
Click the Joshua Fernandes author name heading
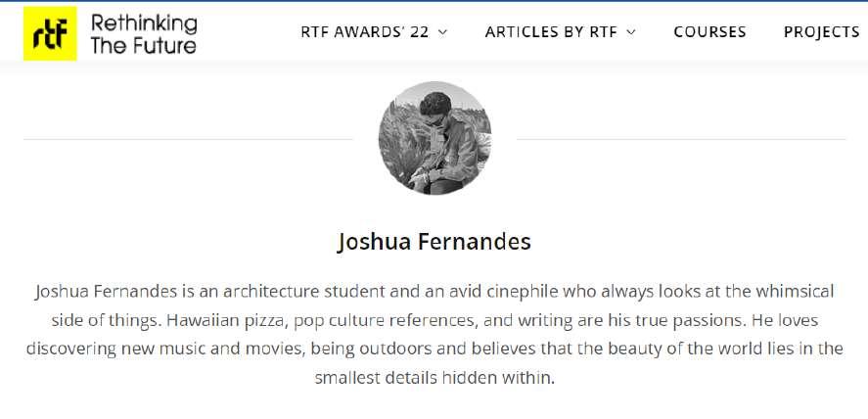(434, 241)
